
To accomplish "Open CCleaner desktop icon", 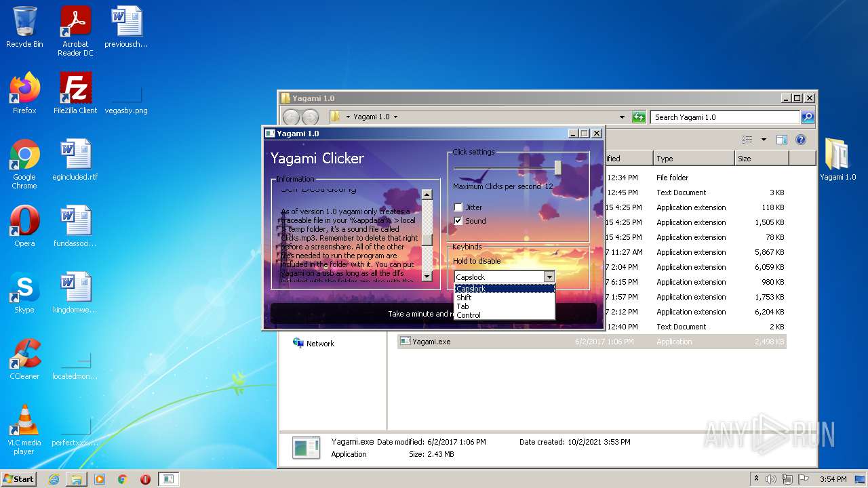I will pyautogui.click(x=24, y=359).
